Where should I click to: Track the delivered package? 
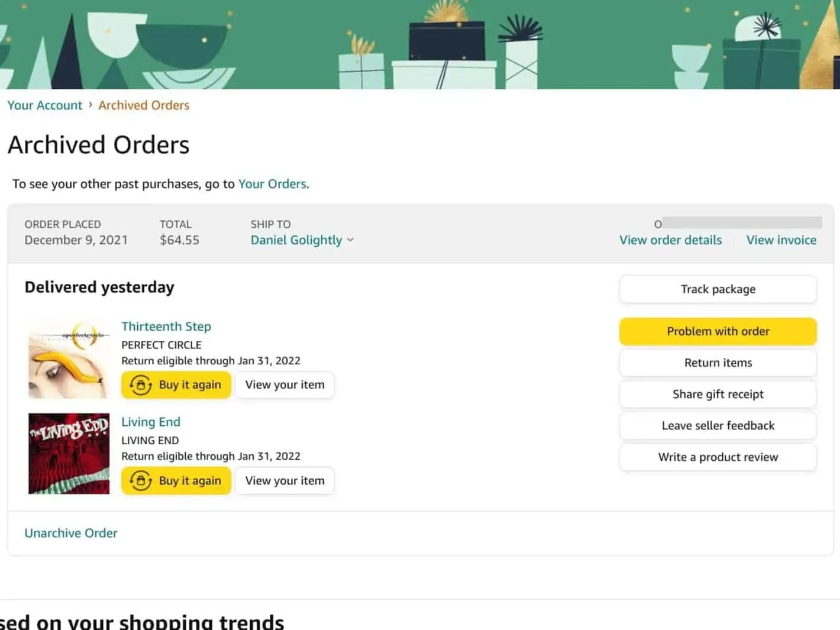coord(717,289)
